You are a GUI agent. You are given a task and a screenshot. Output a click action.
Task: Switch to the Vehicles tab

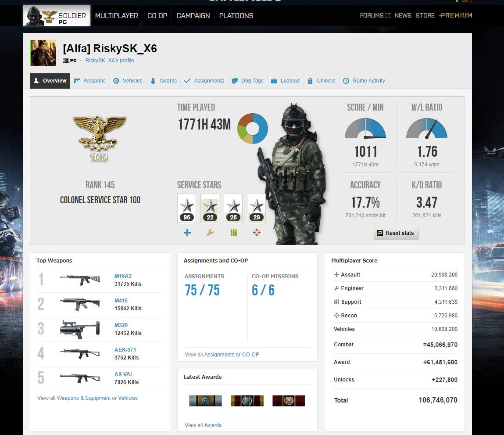coord(128,81)
